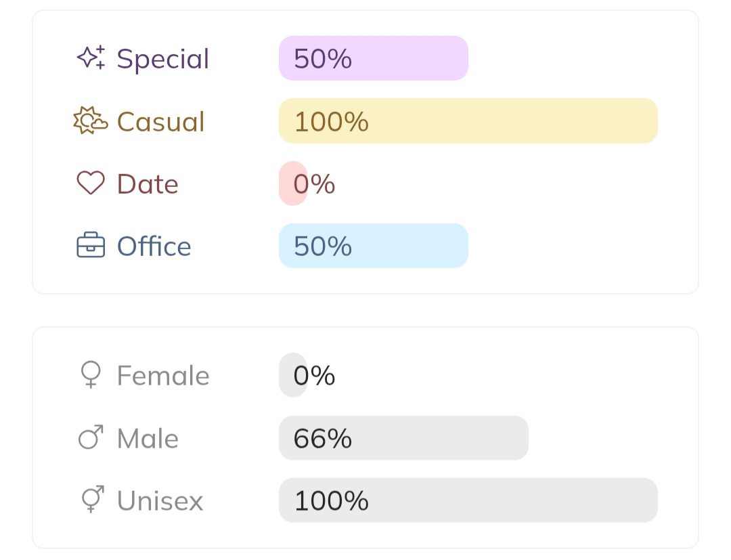The height and width of the screenshot is (560, 731).
Task: Click the Female gender symbol icon
Action: (91, 375)
